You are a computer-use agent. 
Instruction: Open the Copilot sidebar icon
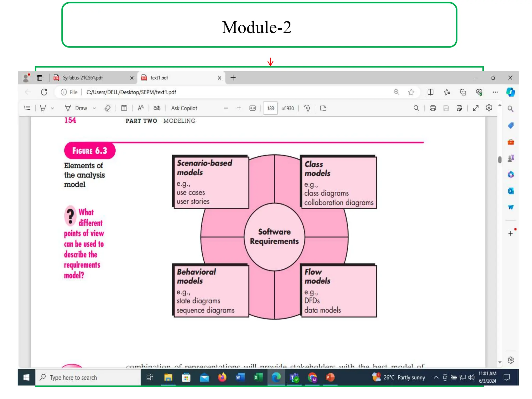[510, 92]
